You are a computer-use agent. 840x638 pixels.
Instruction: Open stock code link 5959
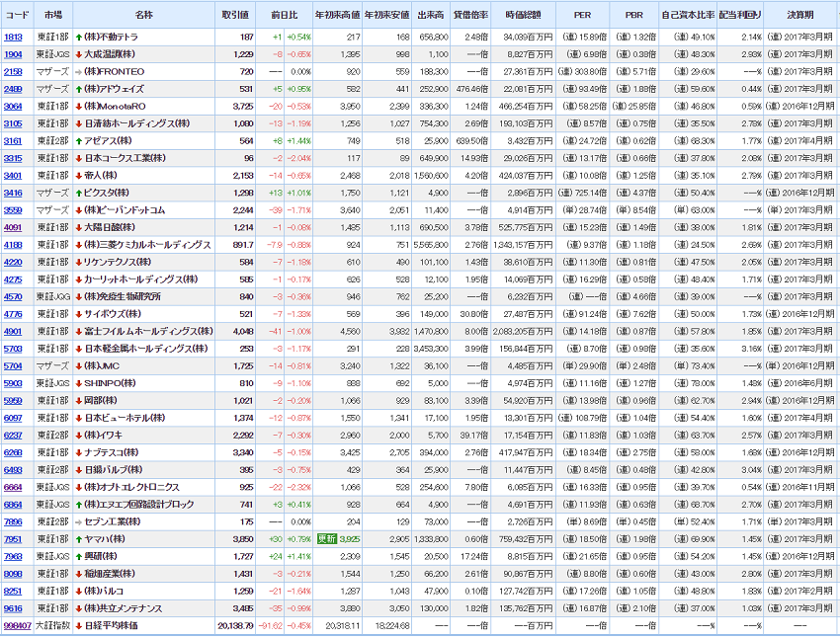click(13, 400)
